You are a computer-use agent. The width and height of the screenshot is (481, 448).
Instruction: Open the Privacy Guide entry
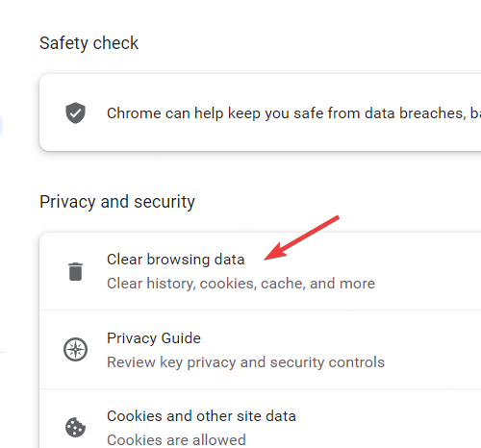click(x=260, y=350)
